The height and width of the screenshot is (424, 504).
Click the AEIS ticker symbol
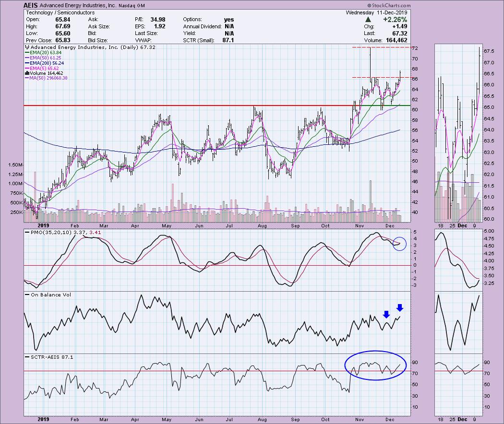(31, 5)
